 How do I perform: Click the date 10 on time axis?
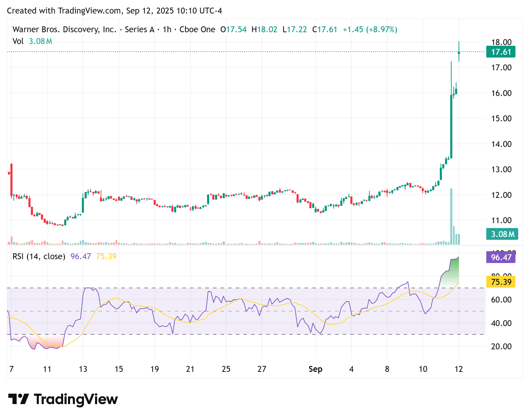(423, 369)
